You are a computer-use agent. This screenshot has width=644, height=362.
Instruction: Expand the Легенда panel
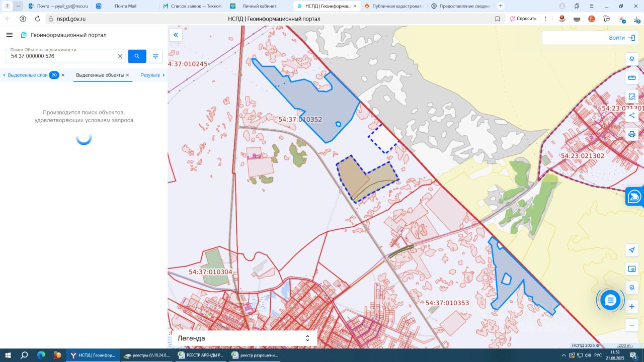[244, 338]
